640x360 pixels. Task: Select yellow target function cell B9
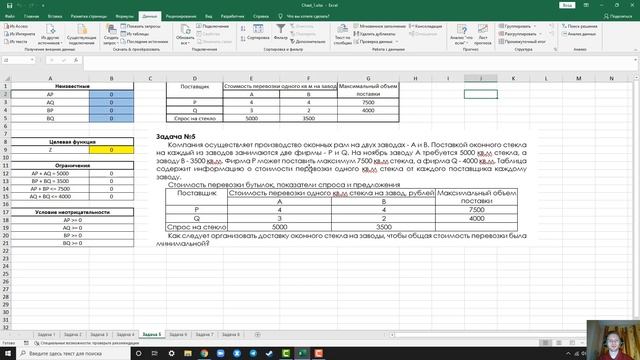tap(111, 150)
